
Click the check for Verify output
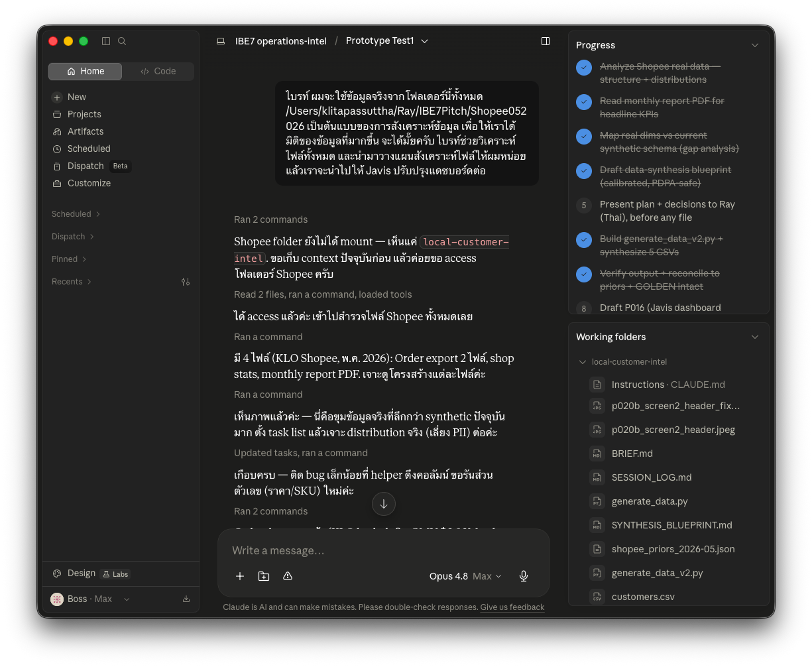[x=584, y=274]
